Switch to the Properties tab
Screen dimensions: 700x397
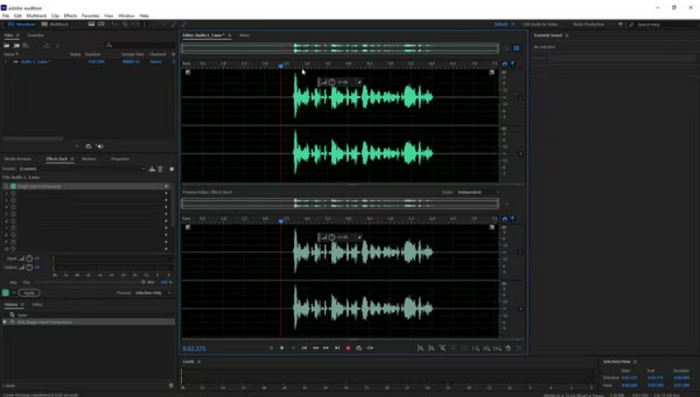(x=120, y=159)
